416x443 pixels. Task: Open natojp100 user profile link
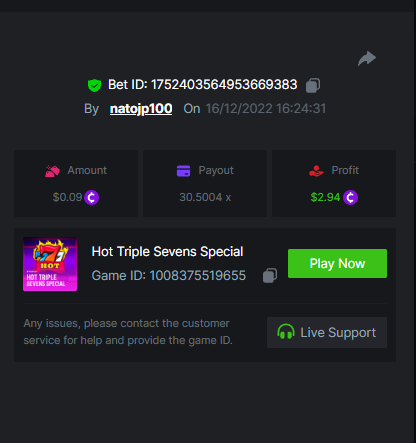(141, 109)
